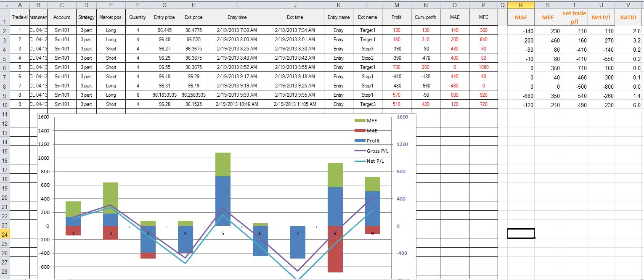Select the highlighted empty cell R24
644x280 pixels.
tap(521, 233)
